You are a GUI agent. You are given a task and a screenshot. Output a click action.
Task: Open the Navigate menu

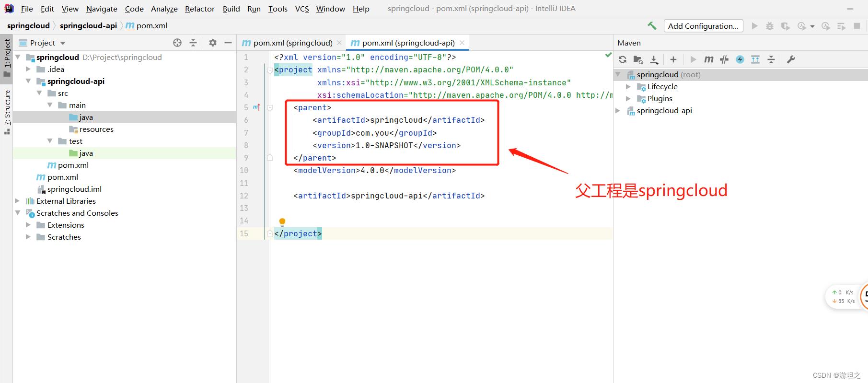point(102,9)
